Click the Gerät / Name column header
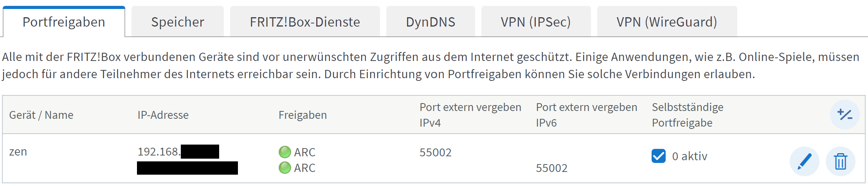 (41, 115)
